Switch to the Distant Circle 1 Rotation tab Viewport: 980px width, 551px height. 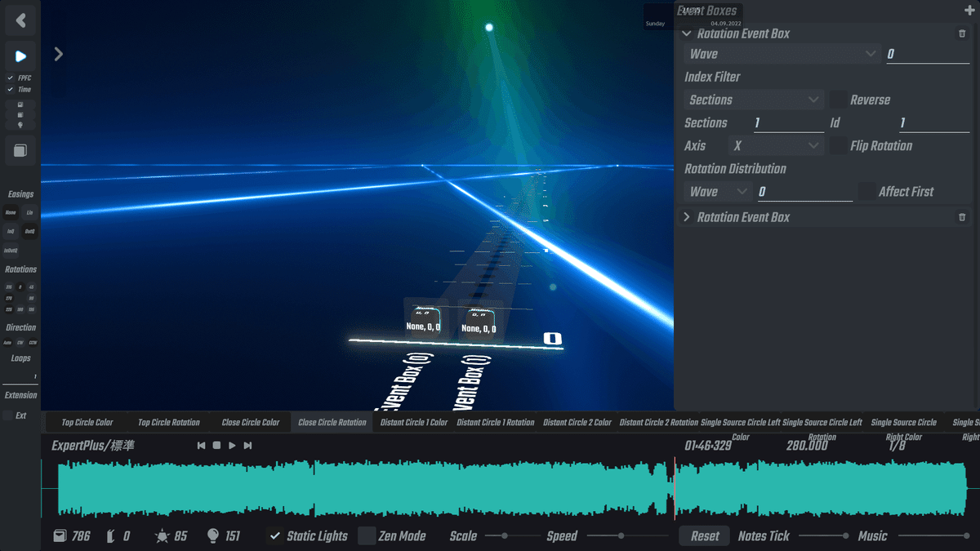click(x=496, y=422)
